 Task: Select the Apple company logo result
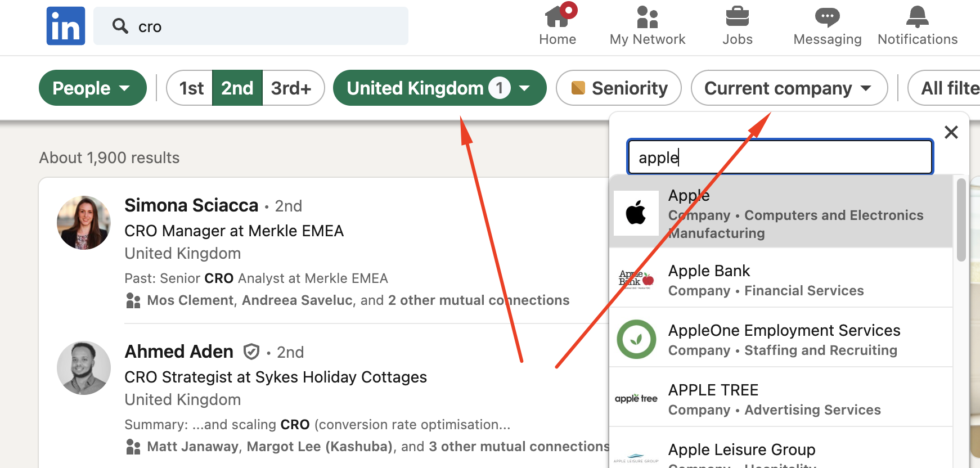pyautogui.click(x=636, y=213)
